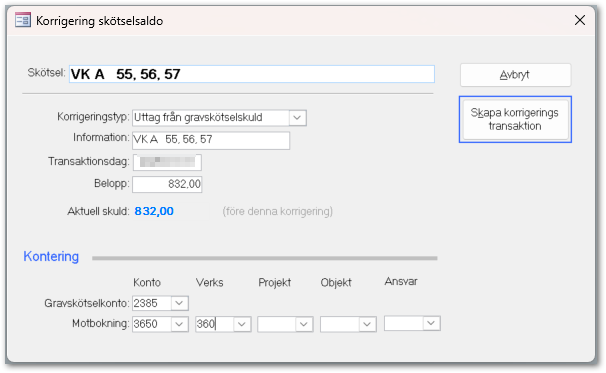Click the Motbokning Konto field with 3650

[152, 324]
